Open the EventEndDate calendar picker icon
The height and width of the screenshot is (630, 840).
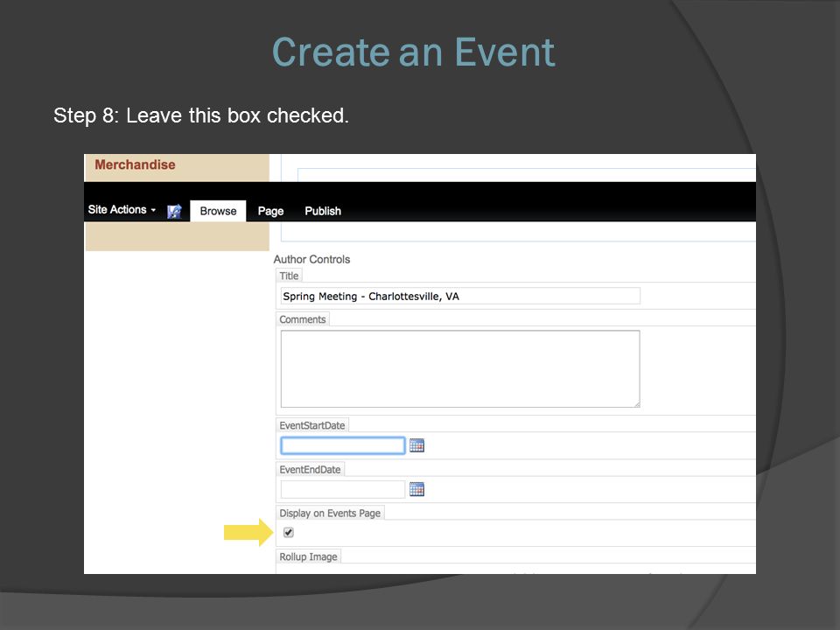tap(416, 489)
